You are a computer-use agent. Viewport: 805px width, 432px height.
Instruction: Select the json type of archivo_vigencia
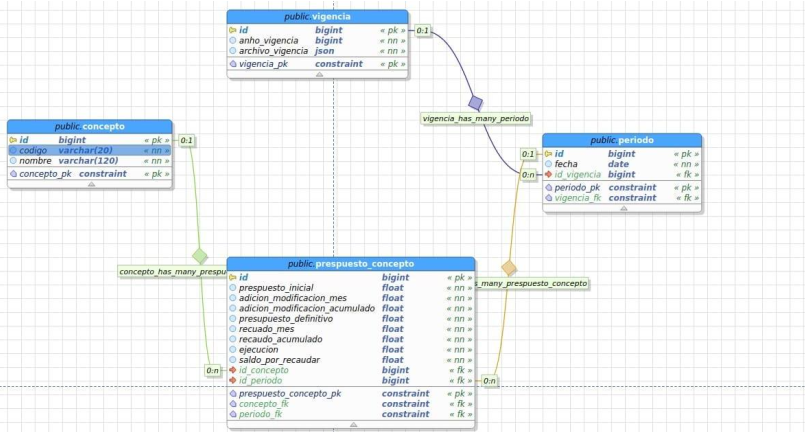point(324,51)
